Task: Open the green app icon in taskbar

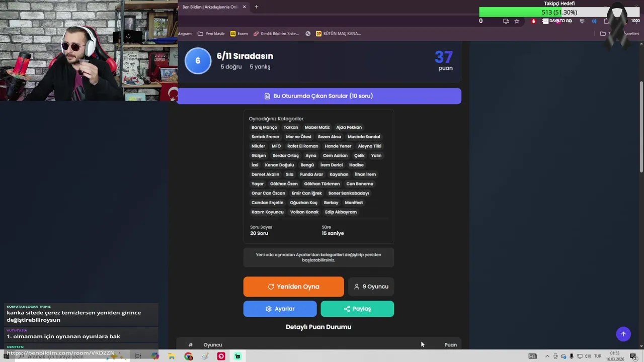Action: [237, 356]
